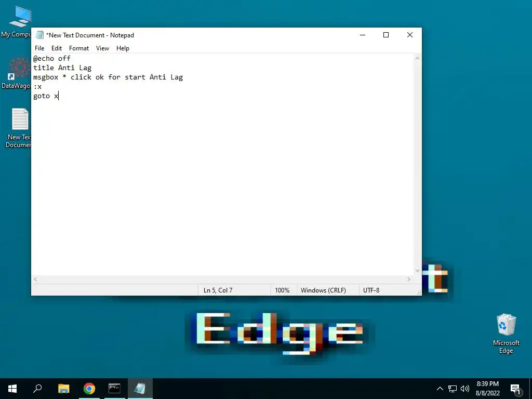The image size is (532, 399).
Task: Open taskbar Search magnifier
Action: click(x=37, y=389)
